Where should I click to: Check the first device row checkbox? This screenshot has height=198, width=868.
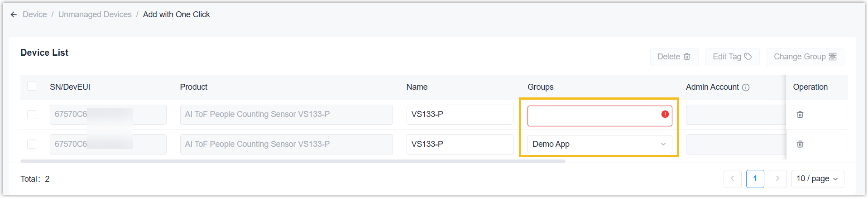pos(32,115)
